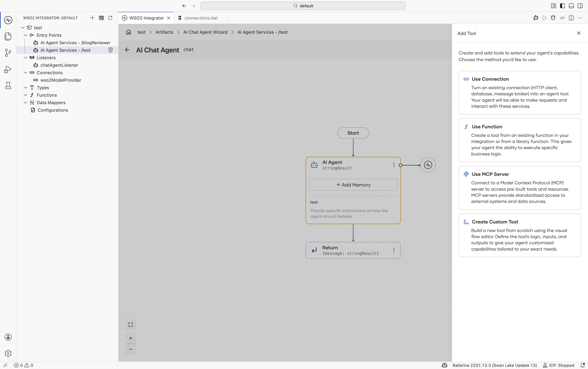This screenshot has width=588, height=369.
Task: Click the default search command bar
Action: (303, 6)
